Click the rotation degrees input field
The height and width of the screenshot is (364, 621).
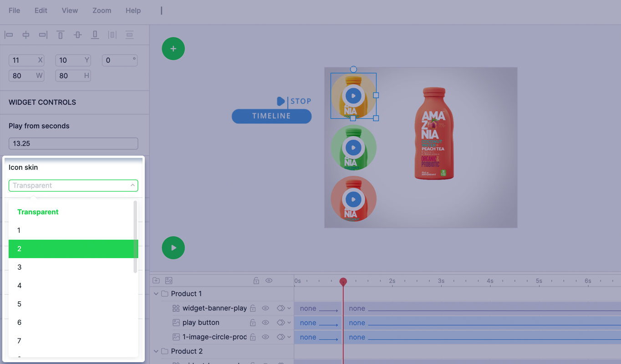[120, 60]
